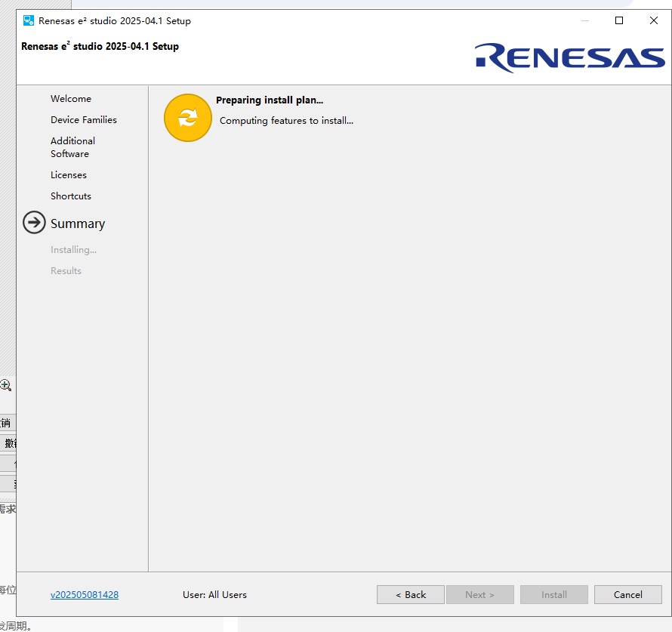Click the Renesas logo

[x=569, y=58]
